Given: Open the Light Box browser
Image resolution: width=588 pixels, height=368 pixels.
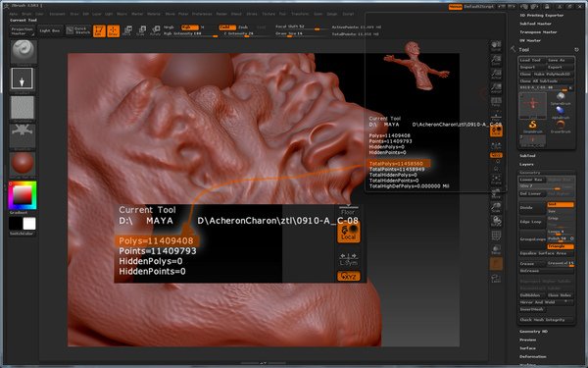Looking at the screenshot, I should (50, 30).
